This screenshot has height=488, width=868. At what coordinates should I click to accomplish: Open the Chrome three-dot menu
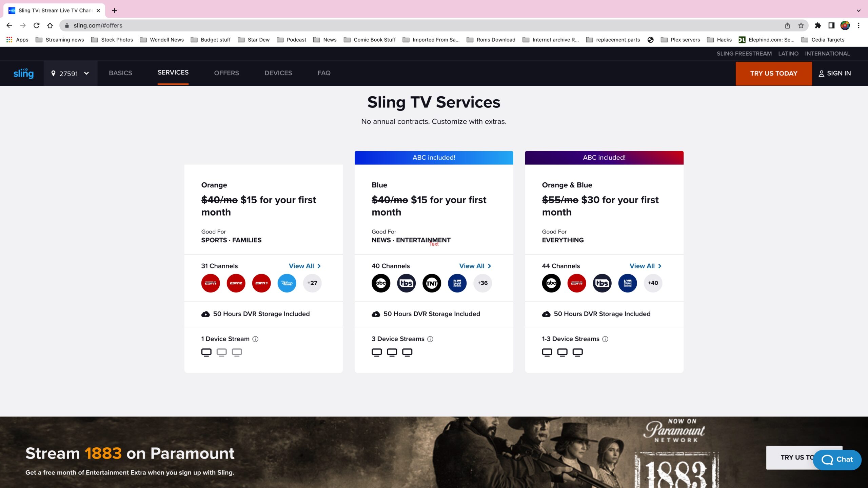(x=859, y=25)
